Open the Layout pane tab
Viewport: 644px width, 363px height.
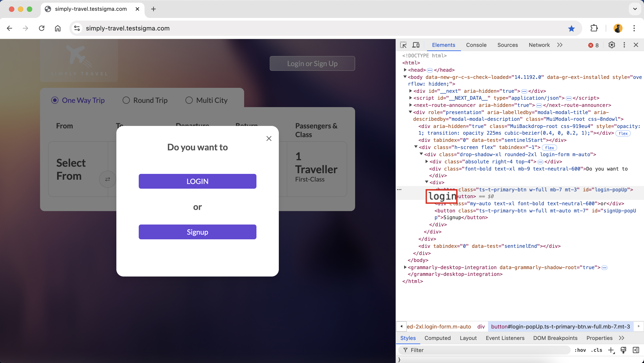point(468,338)
